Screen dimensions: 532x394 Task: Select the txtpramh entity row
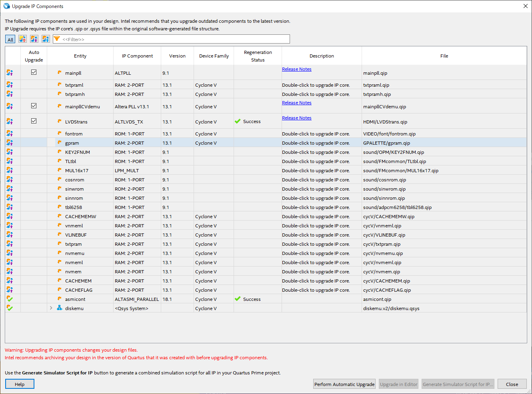click(x=266, y=94)
